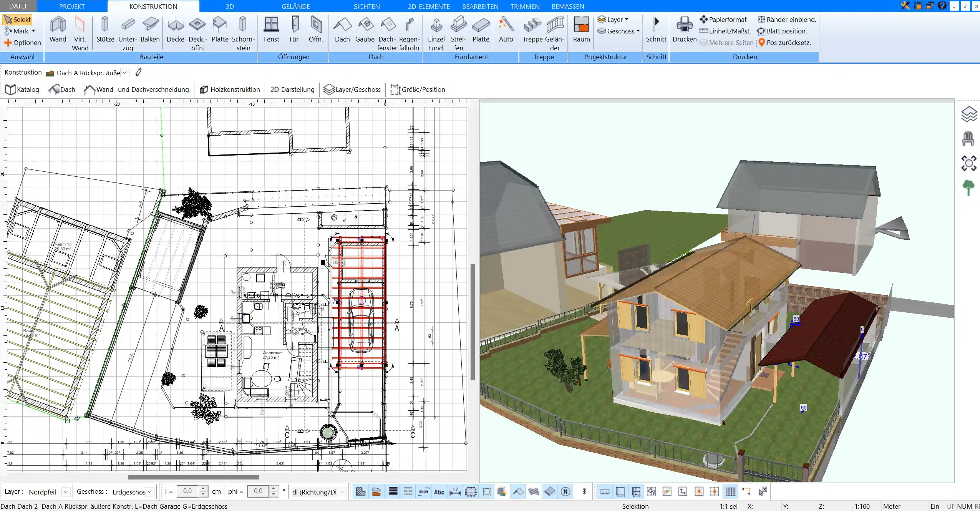Toggle the grid display button

(731, 491)
